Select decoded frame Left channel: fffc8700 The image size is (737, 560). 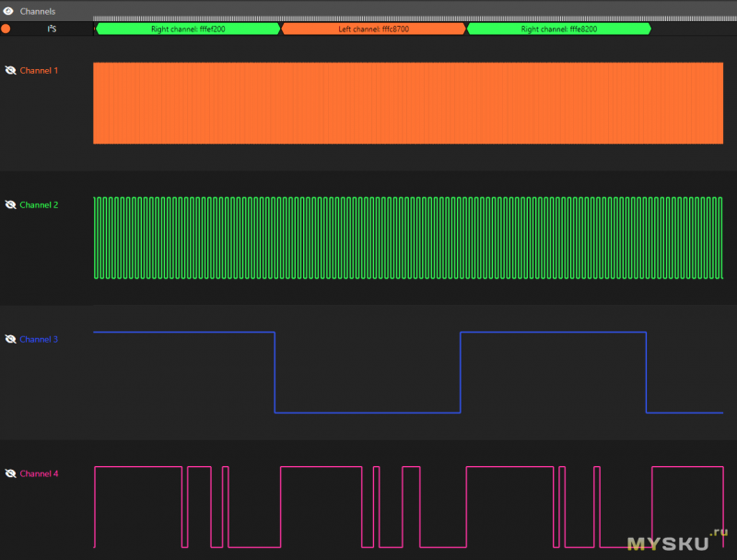(x=373, y=29)
